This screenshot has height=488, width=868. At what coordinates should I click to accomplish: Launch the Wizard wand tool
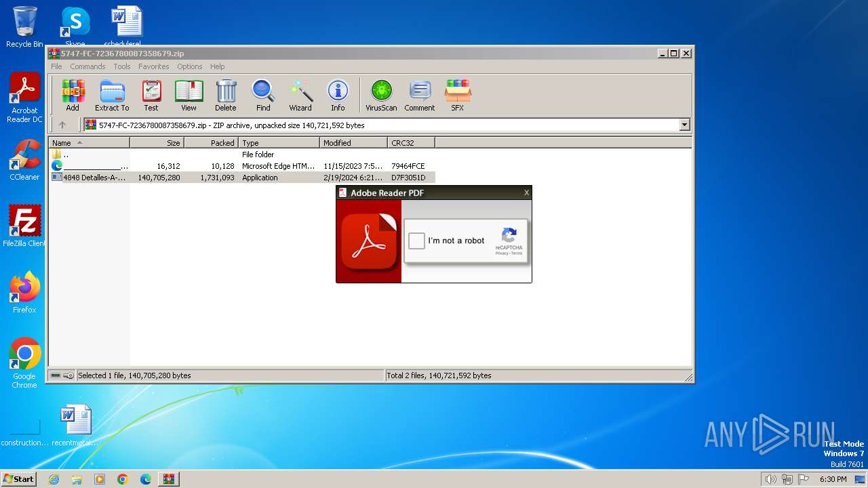point(300,95)
